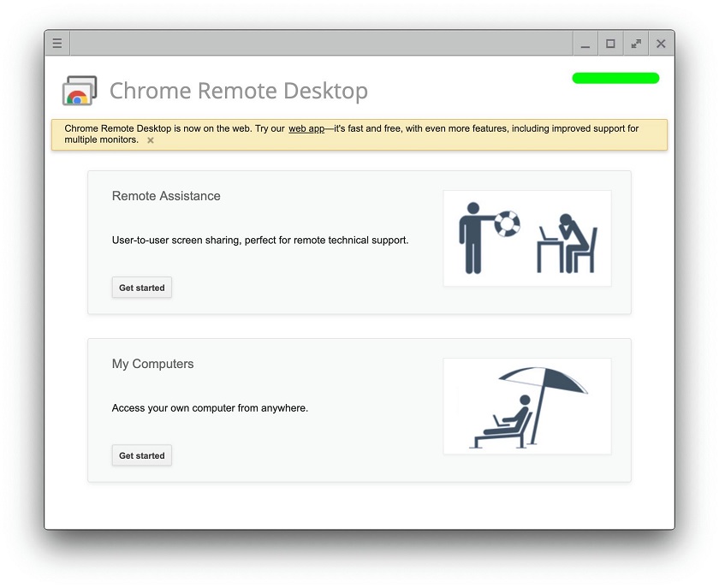Viewport: 719px width, 588px height.
Task: Select the Remote Assistance heading
Action: [166, 196]
